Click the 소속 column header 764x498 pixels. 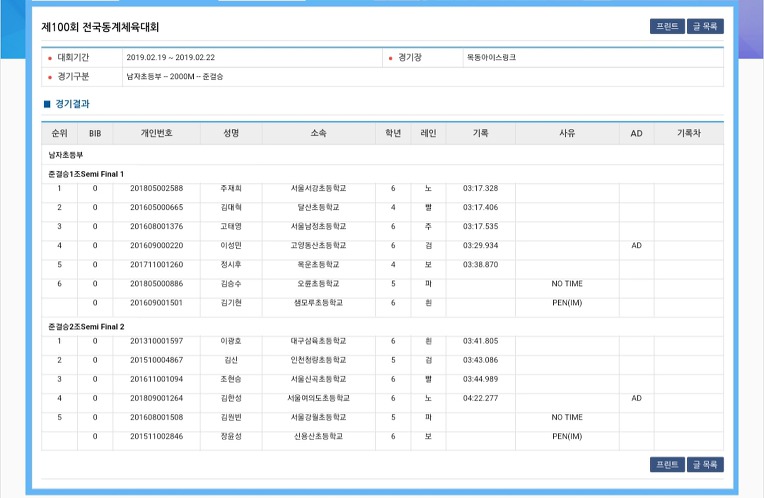point(319,133)
